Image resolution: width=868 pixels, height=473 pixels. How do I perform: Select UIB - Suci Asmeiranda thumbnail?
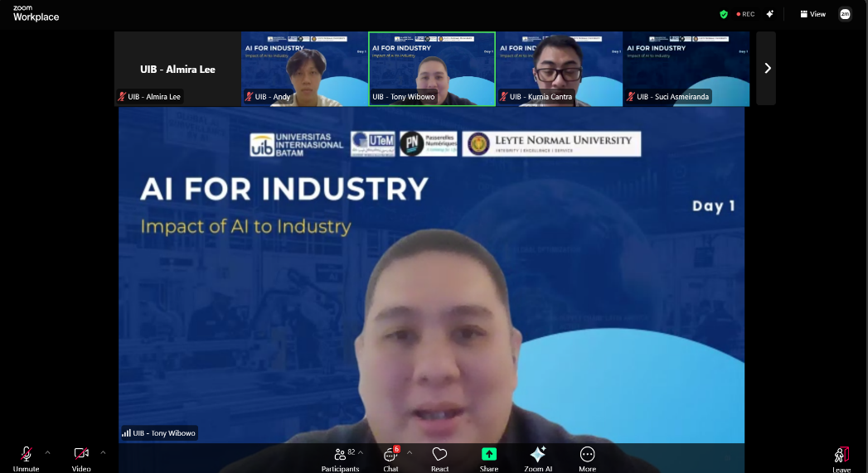pos(686,69)
